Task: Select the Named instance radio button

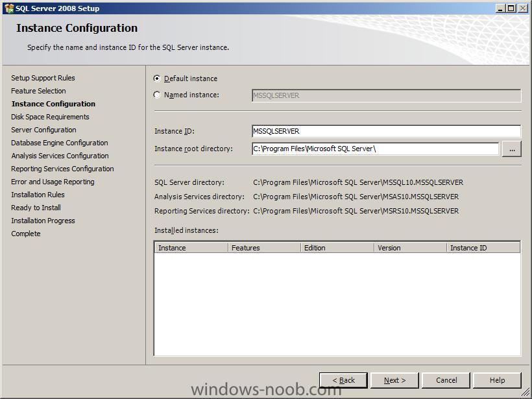Action: (x=157, y=95)
